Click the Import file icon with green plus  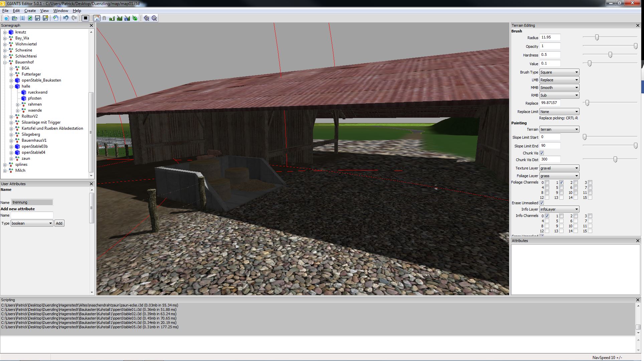point(55,18)
